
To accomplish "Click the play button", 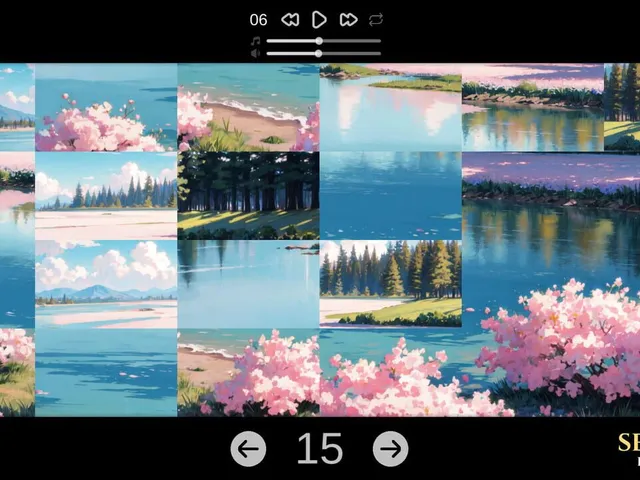I will tap(319, 20).
